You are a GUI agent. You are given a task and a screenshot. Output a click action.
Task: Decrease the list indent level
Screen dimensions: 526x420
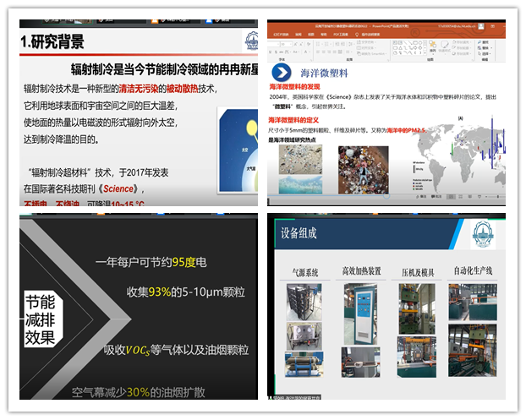point(337,44)
